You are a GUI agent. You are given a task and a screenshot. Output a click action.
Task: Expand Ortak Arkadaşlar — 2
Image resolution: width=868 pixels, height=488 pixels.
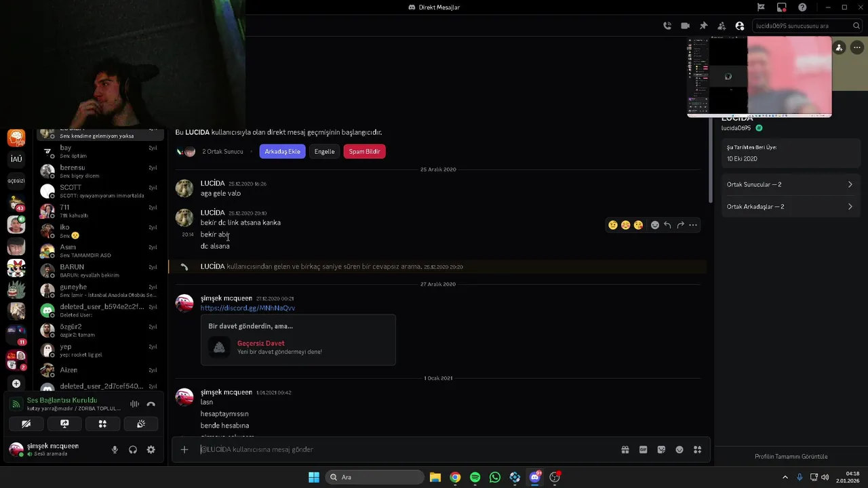[790, 207]
